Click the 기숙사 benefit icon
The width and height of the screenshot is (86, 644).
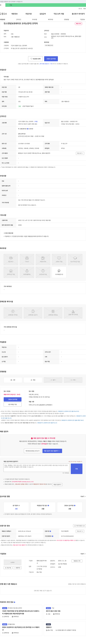[x=27, y=259]
